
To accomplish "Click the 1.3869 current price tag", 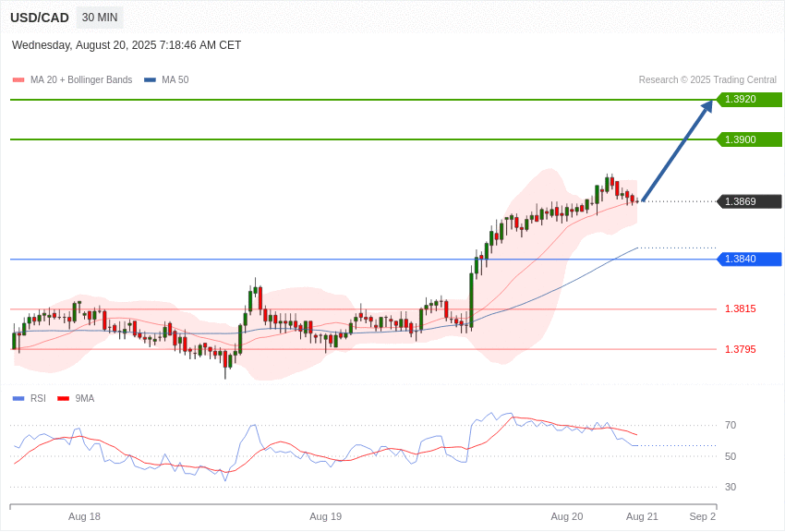I will 749,201.
